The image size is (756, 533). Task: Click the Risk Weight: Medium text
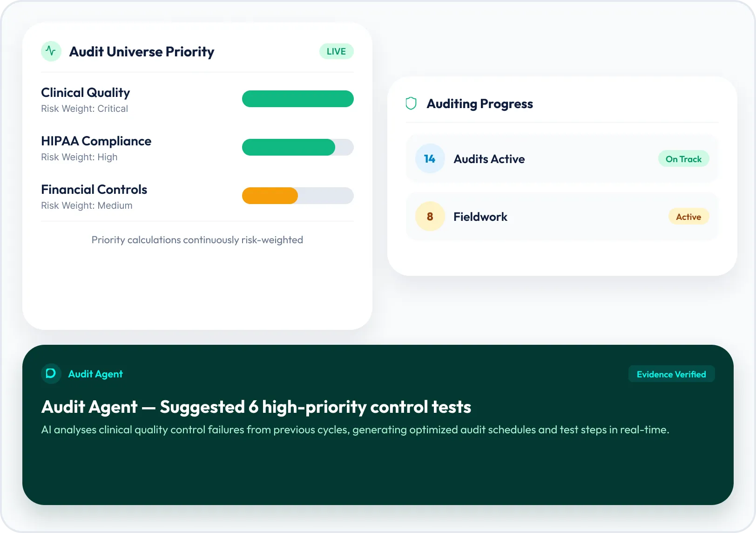coord(87,205)
